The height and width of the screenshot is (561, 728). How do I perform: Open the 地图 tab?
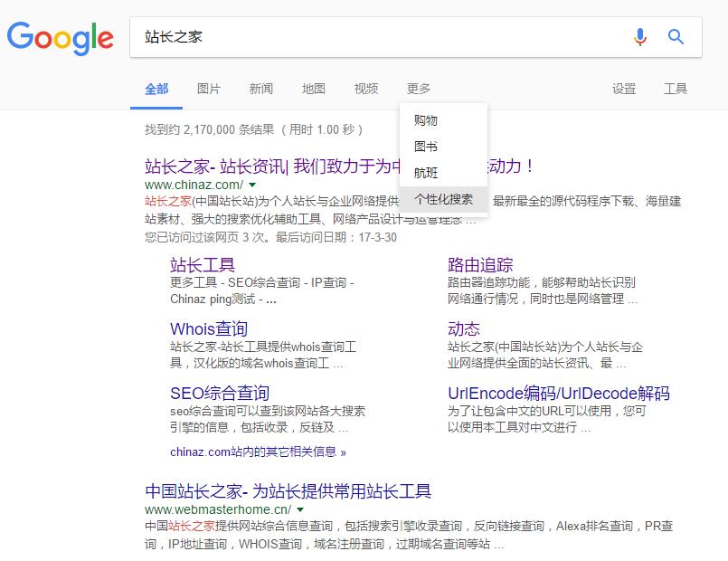(x=314, y=89)
